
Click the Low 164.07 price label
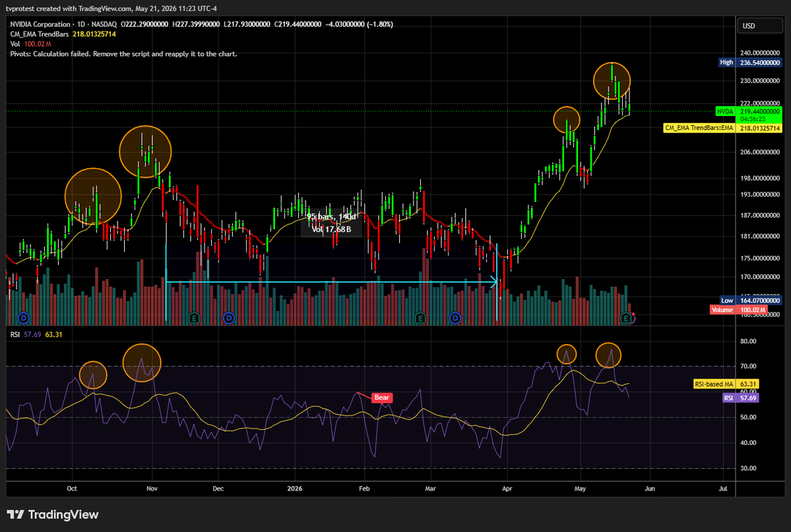[x=751, y=301]
